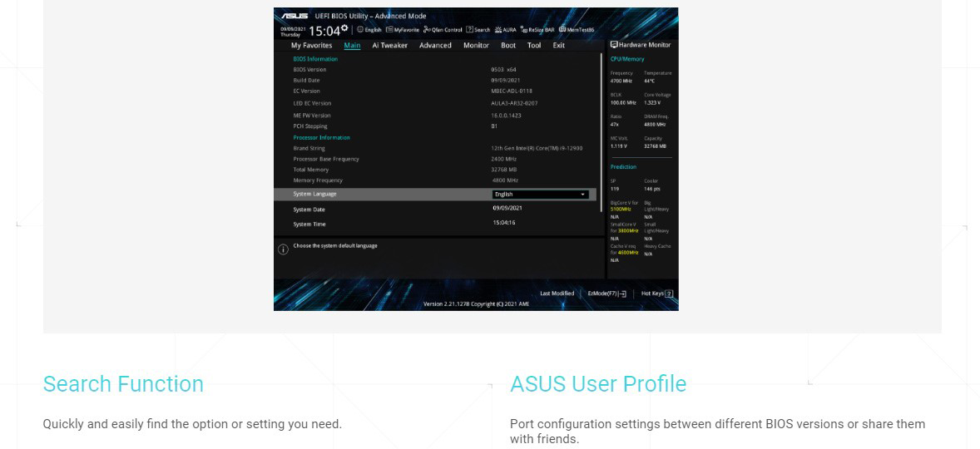Open the Exit tab
Image resolution: width=980 pixels, height=449 pixels.
tap(558, 46)
